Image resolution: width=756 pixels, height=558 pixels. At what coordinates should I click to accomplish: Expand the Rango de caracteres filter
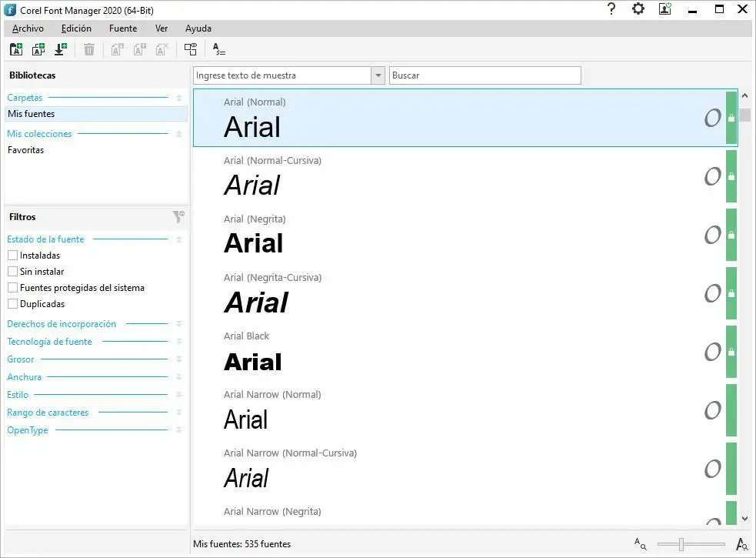click(179, 413)
